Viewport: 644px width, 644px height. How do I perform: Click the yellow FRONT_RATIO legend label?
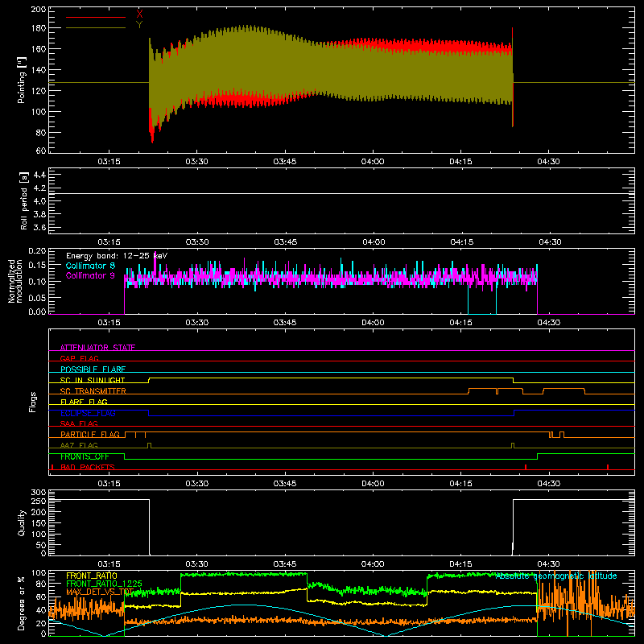92,576
